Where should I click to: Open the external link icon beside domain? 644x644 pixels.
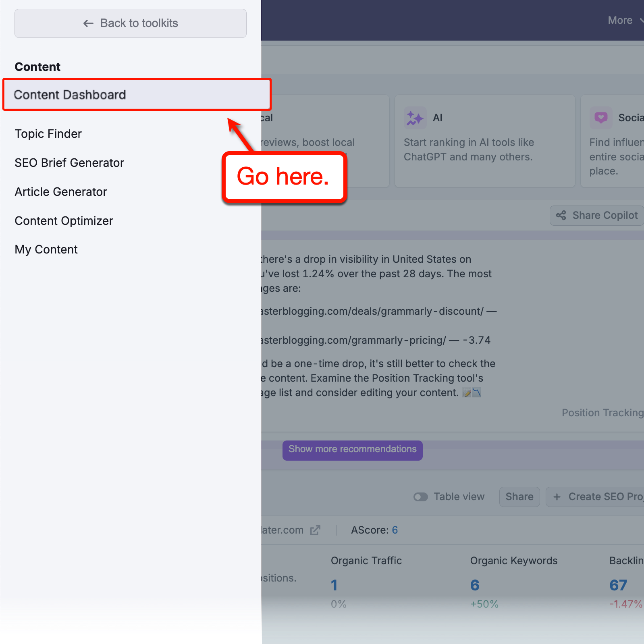315,530
